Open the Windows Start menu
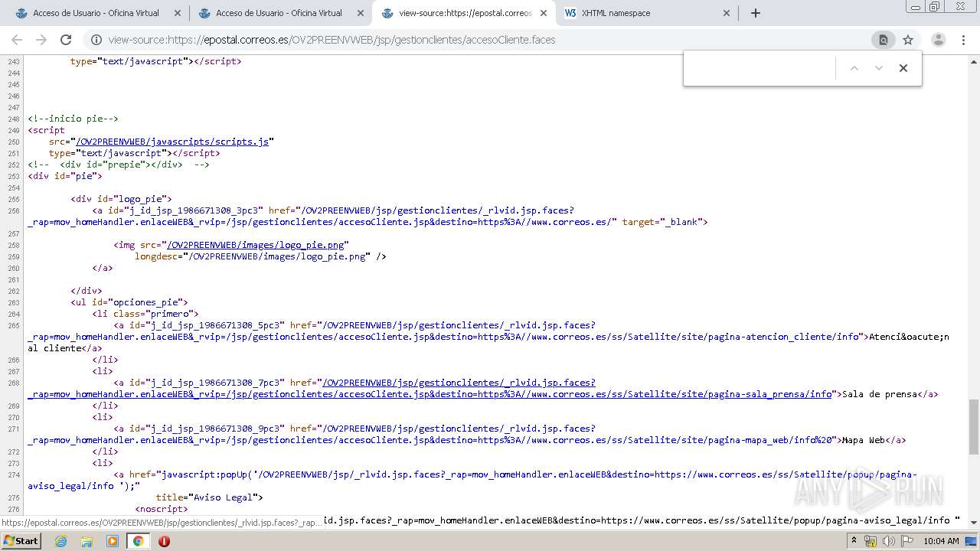This screenshot has width=980, height=551. point(21,540)
